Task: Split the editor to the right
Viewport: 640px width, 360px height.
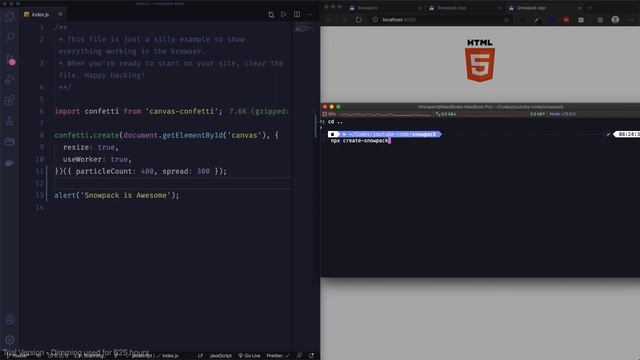Action: coord(297,14)
